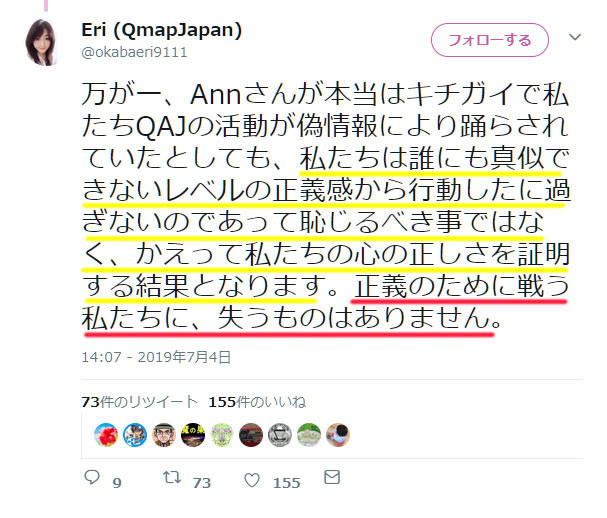Click the blue-ringed liker avatar
The height and width of the screenshot is (518, 607).
click(x=135, y=435)
